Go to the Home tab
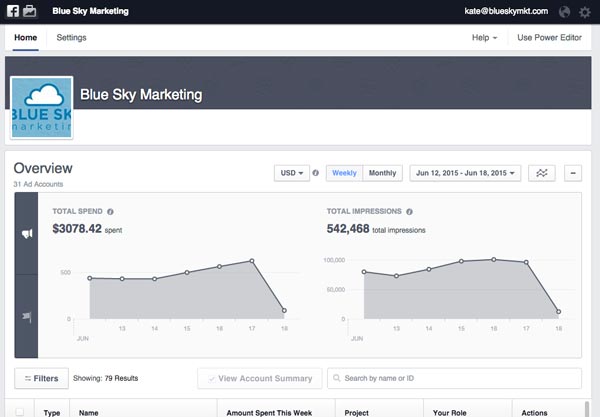The image size is (600, 417). tap(26, 37)
